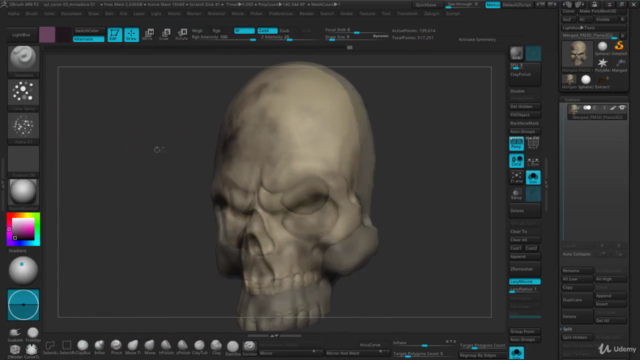This screenshot has height=360, width=640.
Task: Adjust the Draw Size slider
Action: click(356, 37)
